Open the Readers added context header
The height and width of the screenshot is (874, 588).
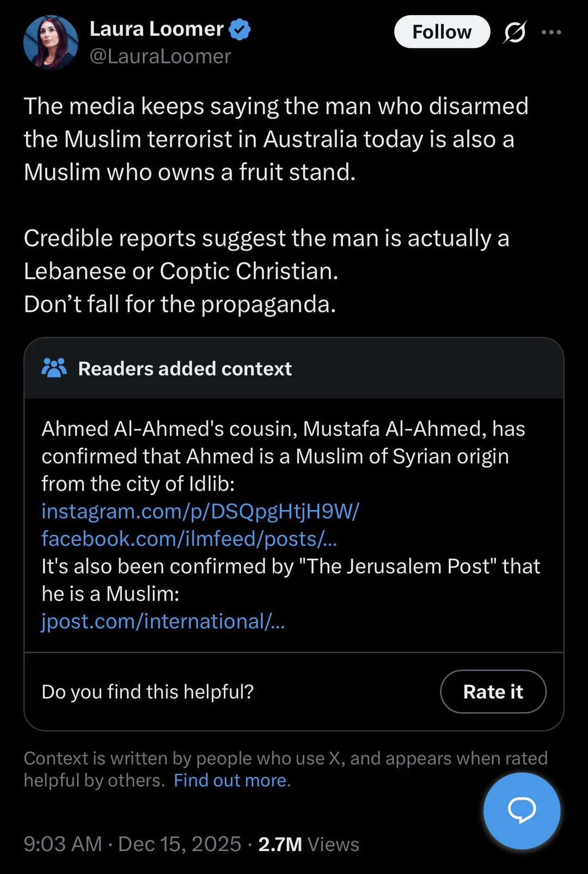[x=185, y=369]
